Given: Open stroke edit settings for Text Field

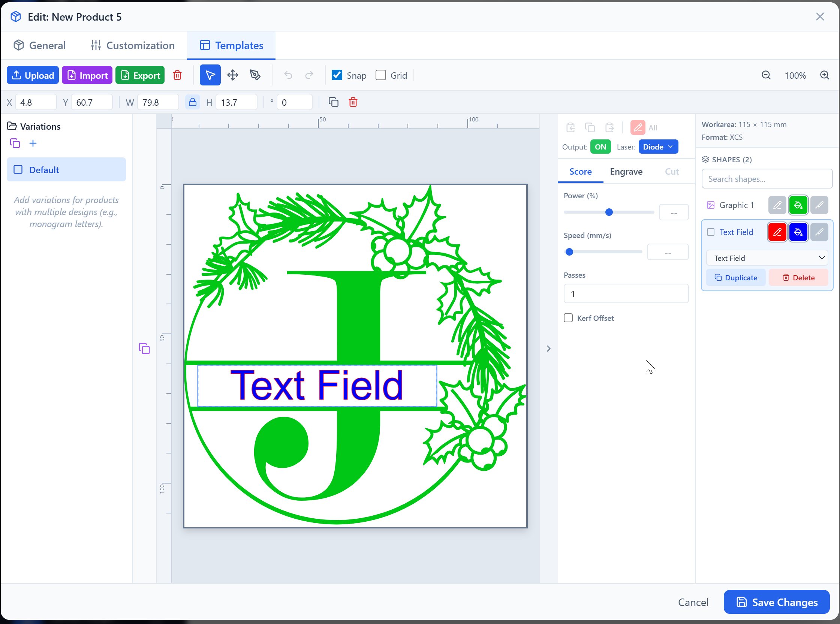Looking at the screenshot, I should (x=820, y=232).
